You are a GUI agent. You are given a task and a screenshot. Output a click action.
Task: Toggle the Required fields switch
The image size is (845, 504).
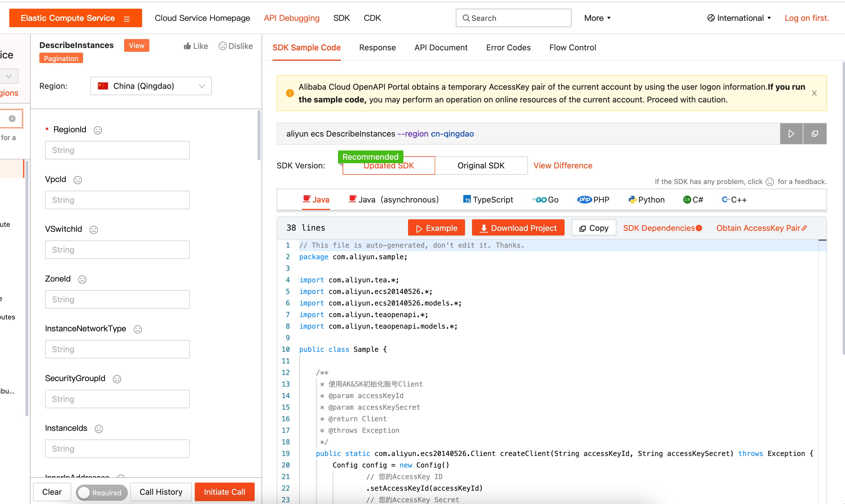pos(99,492)
